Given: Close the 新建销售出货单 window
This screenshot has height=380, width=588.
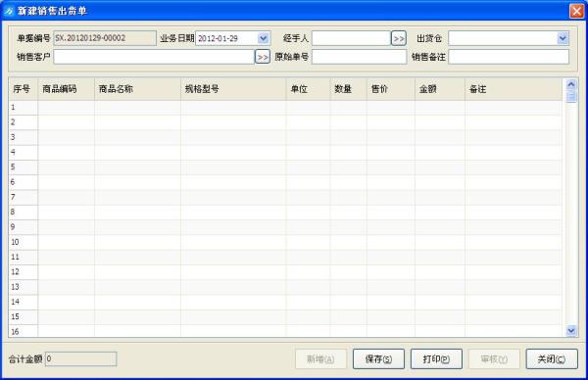Looking at the screenshot, I should pyautogui.click(x=576, y=11).
